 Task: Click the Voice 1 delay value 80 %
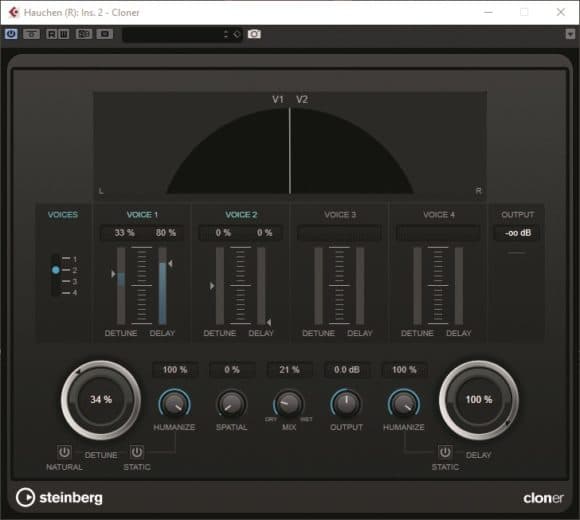[x=166, y=233]
